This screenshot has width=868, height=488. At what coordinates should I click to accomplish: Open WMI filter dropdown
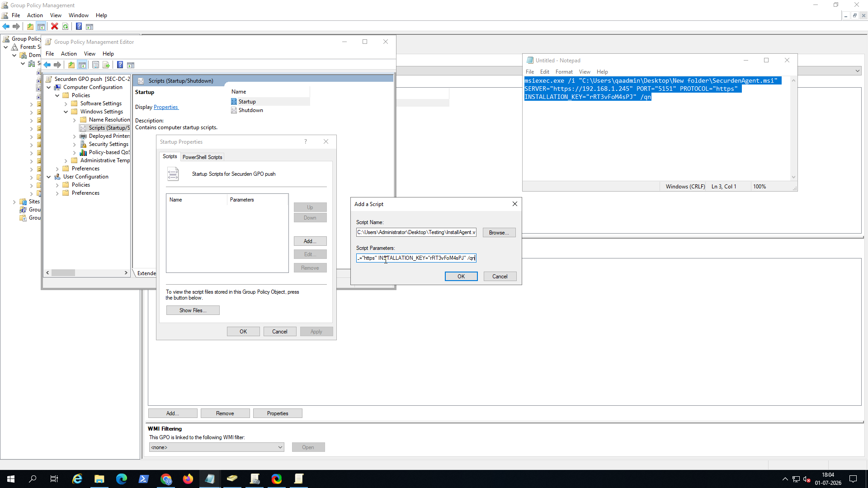coord(280,447)
